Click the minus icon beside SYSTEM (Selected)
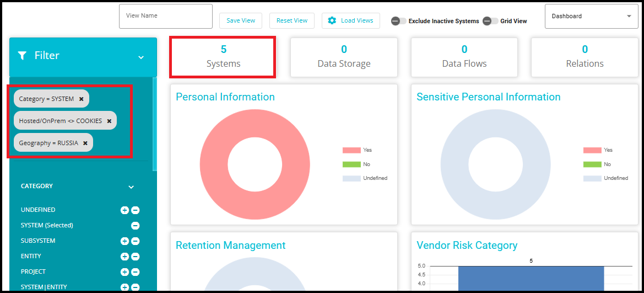This screenshot has width=644, height=293. pyautogui.click(x=136, y=226)
